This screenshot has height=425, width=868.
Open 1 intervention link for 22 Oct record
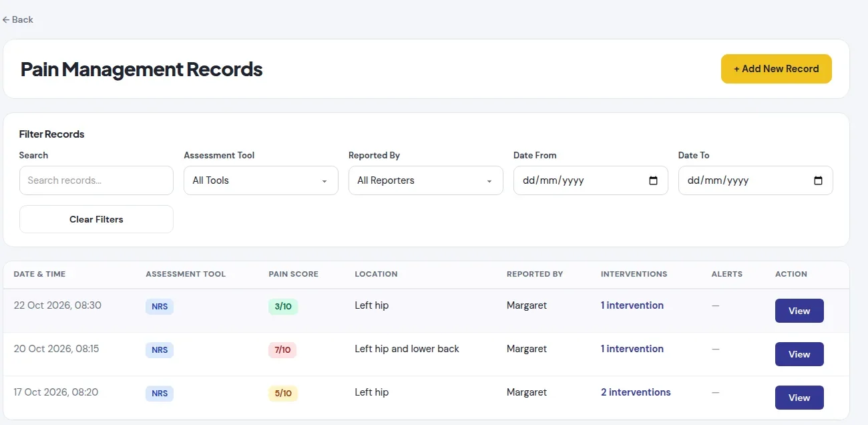point(632,305)
